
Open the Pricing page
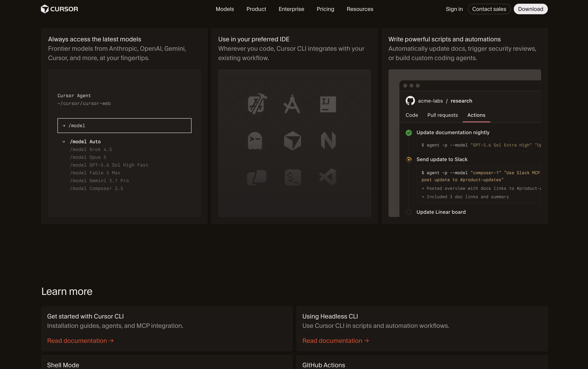click(x=325, y=9)
